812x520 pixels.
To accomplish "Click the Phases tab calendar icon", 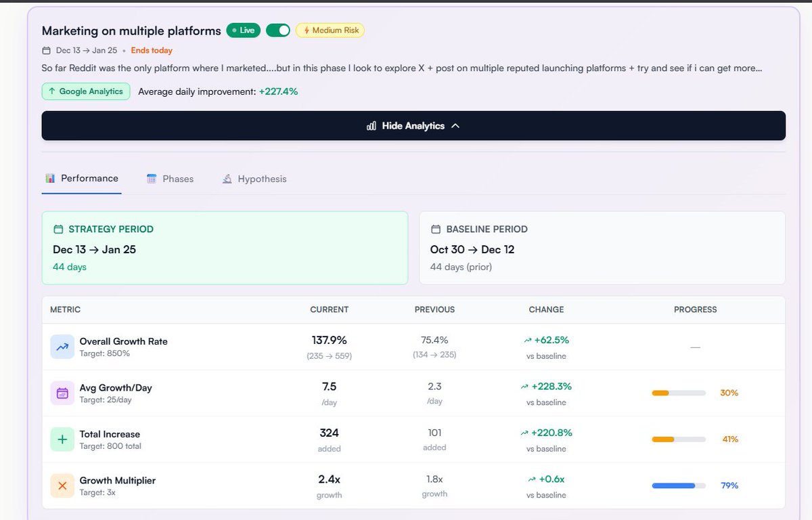I will click(152, 179).
